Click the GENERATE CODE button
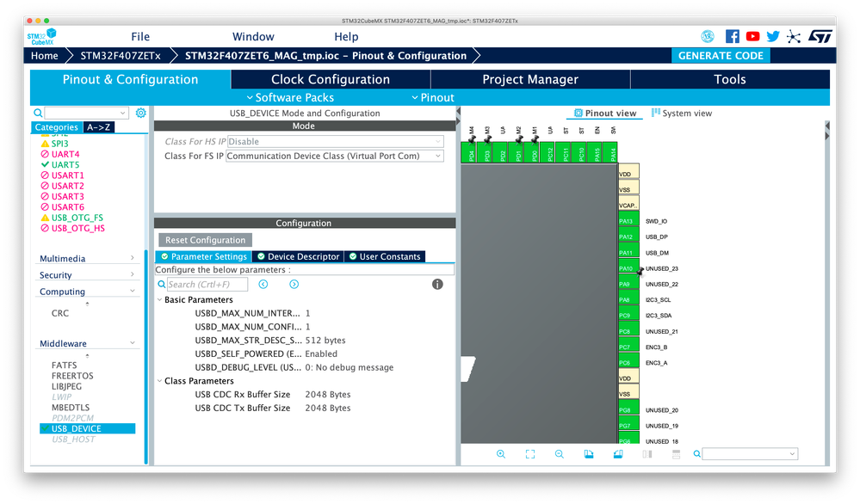Viewport: 860px width, 504px height. [x=721, y=55]
